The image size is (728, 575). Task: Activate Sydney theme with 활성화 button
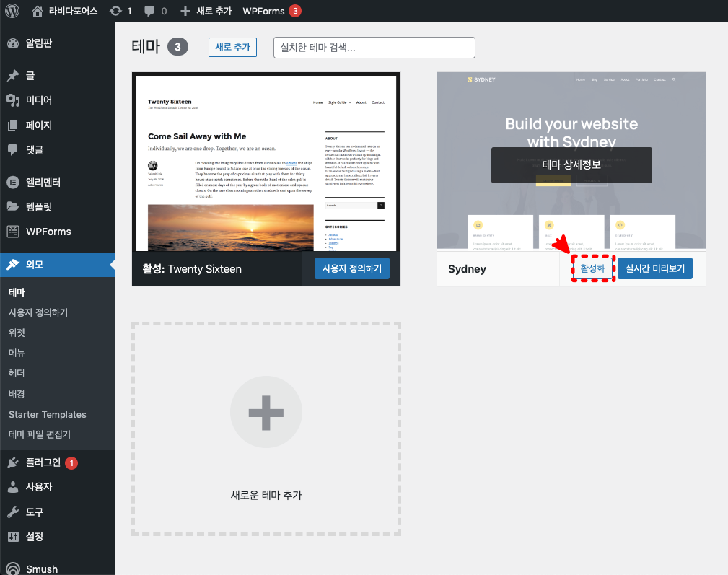(x=593, y=268)
